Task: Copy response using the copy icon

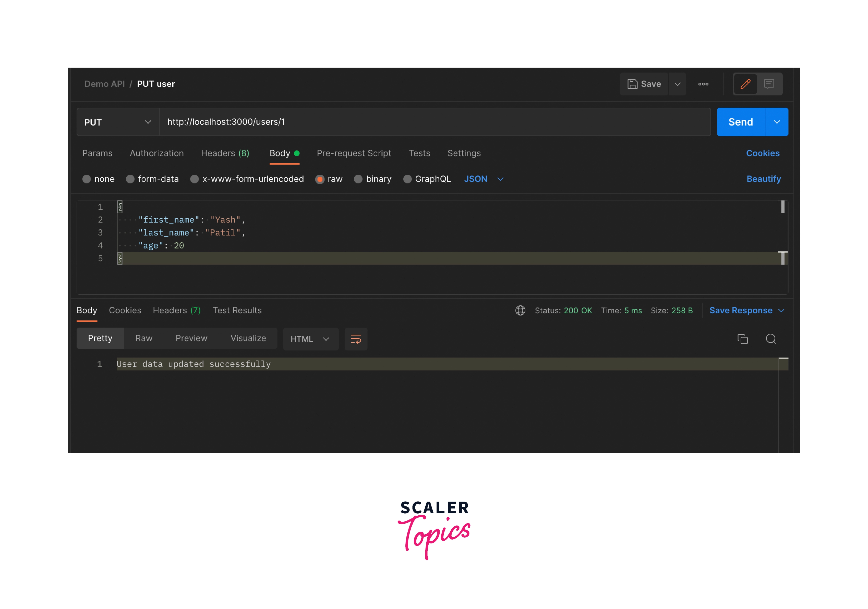Action: click(742, 339)
